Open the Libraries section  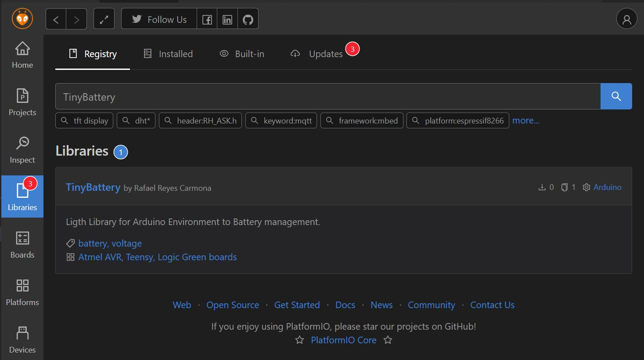click(22, 196)
